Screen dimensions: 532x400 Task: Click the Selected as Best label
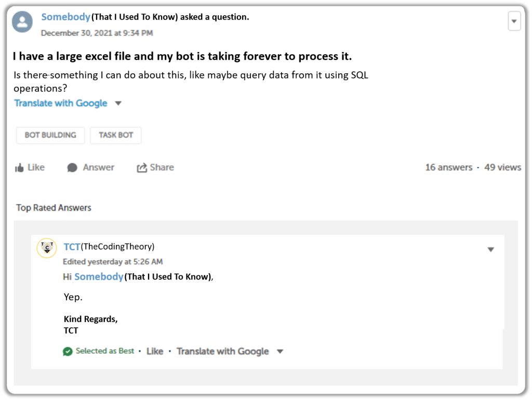(105, 351)
